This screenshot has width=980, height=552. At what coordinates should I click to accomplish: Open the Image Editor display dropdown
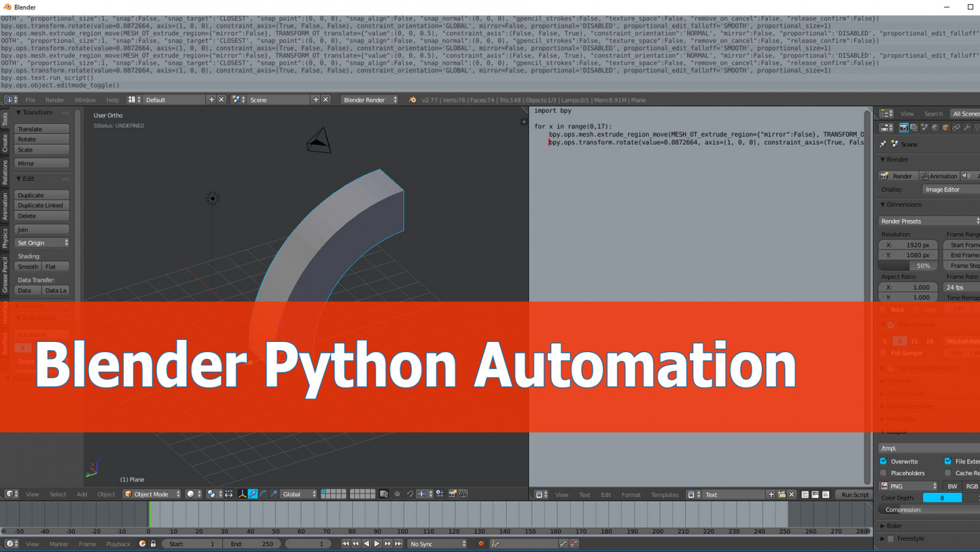tap(950, 190)
